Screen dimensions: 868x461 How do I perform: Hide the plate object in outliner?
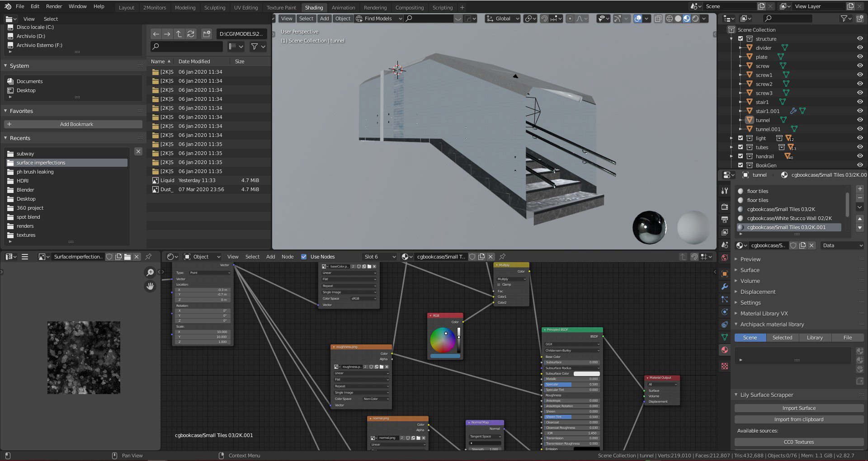click(860, 56)
